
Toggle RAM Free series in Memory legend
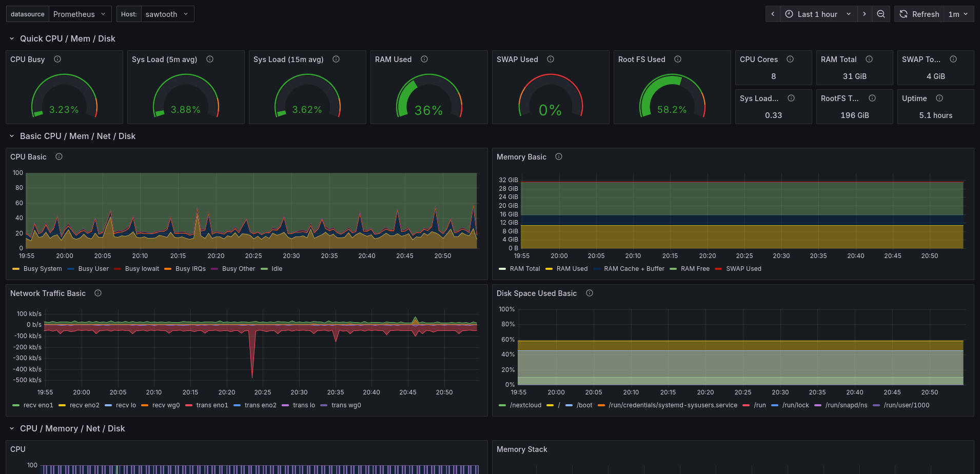tap(695, 269)
